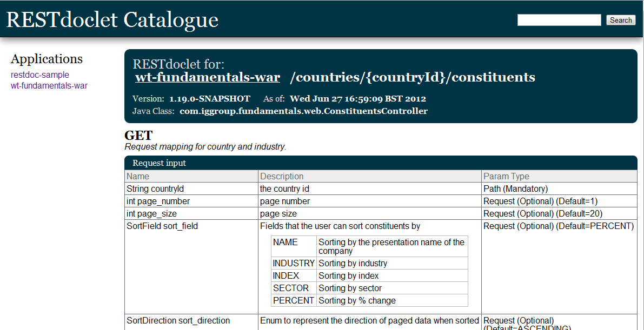
Task: Focus the search text field
Action: tap(559, 20)
